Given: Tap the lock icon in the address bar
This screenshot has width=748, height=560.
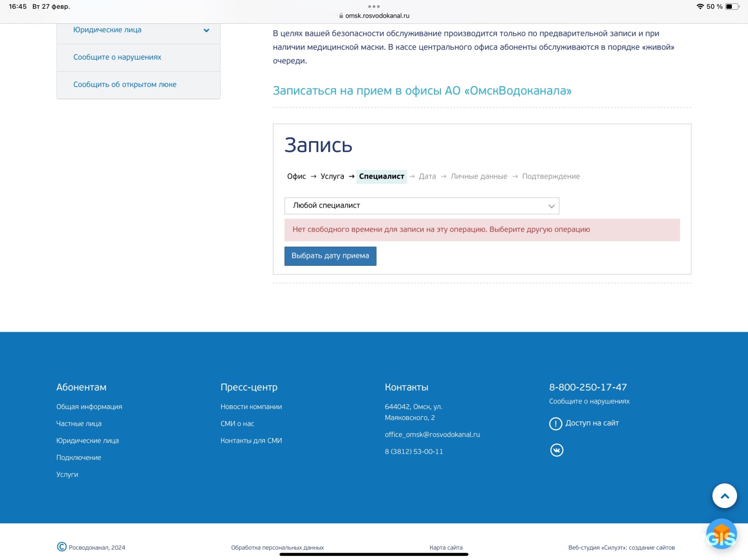Looking at the screenshot, I should point(341,16).
